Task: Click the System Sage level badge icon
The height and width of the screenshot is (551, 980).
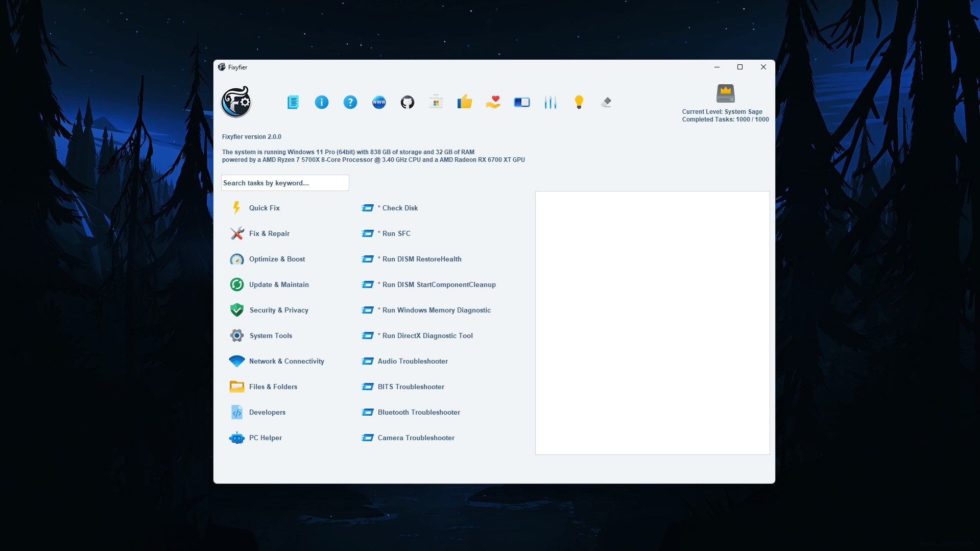Action: click(x=725, y=93)
